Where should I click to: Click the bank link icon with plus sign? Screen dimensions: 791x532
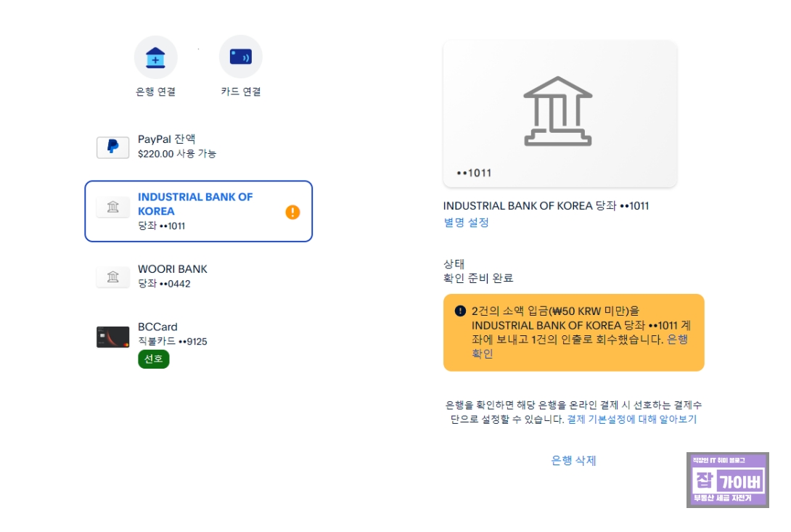point(155,57)
